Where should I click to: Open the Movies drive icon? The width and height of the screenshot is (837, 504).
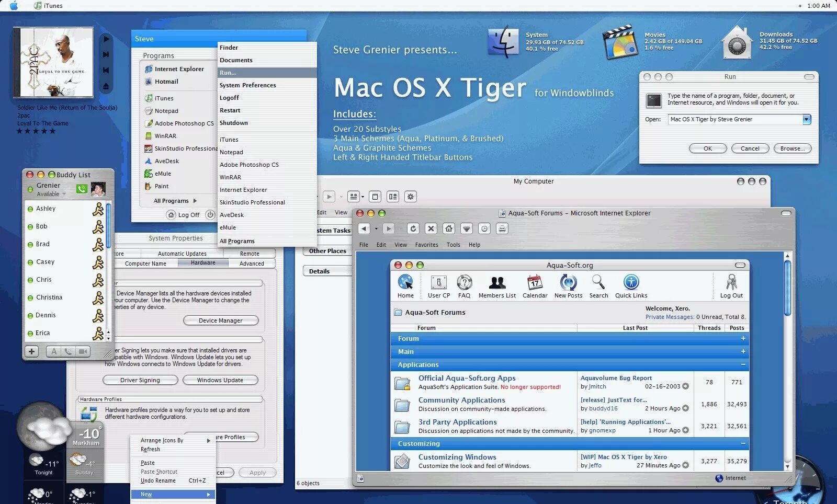(621, 42)
